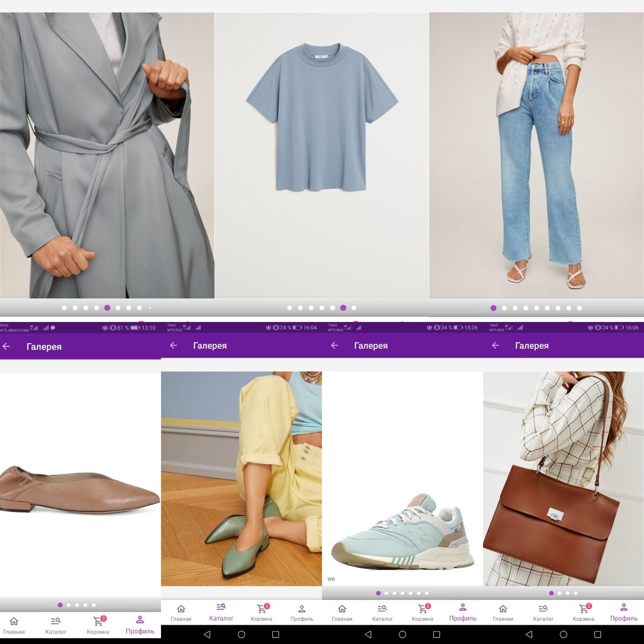Select the purple page dot under jeans photo
This screenshot has width=644, height=644.
pyautogui.click(x=494, y=308)
